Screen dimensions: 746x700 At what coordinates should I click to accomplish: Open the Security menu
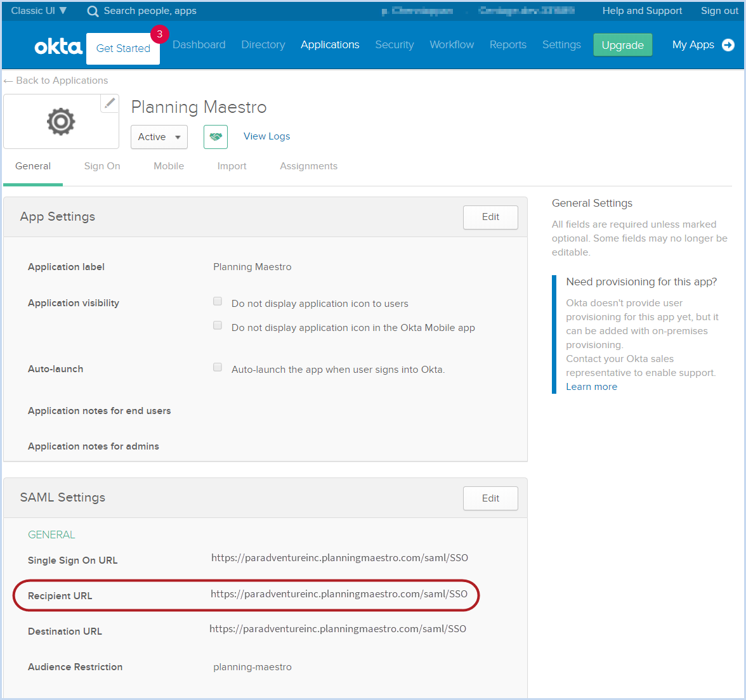395,44
